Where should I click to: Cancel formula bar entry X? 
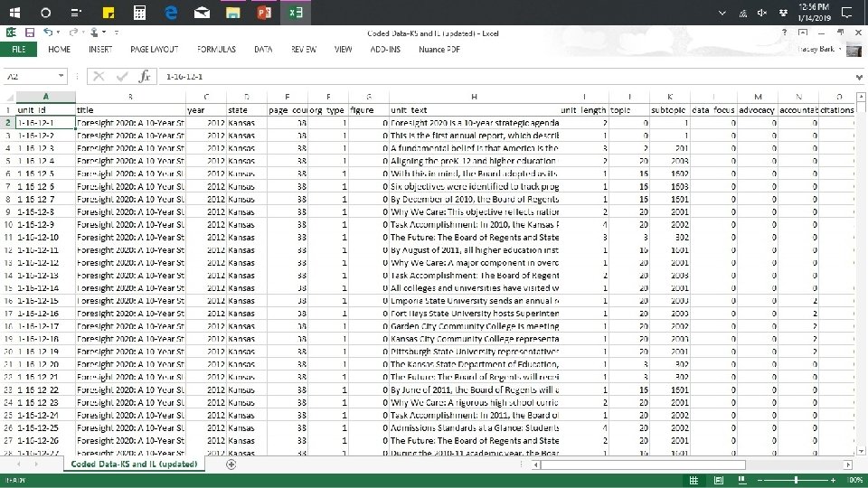point(99,76)
